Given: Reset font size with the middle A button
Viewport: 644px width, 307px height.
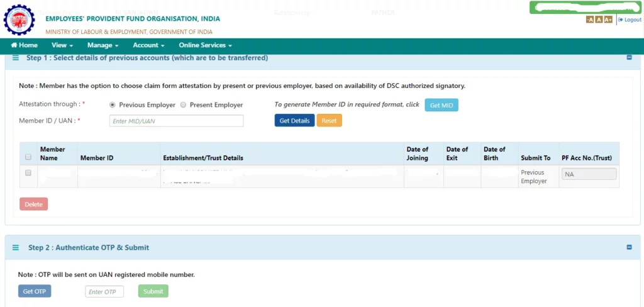Looking at the screenshot, I should (x=599, y=20).
